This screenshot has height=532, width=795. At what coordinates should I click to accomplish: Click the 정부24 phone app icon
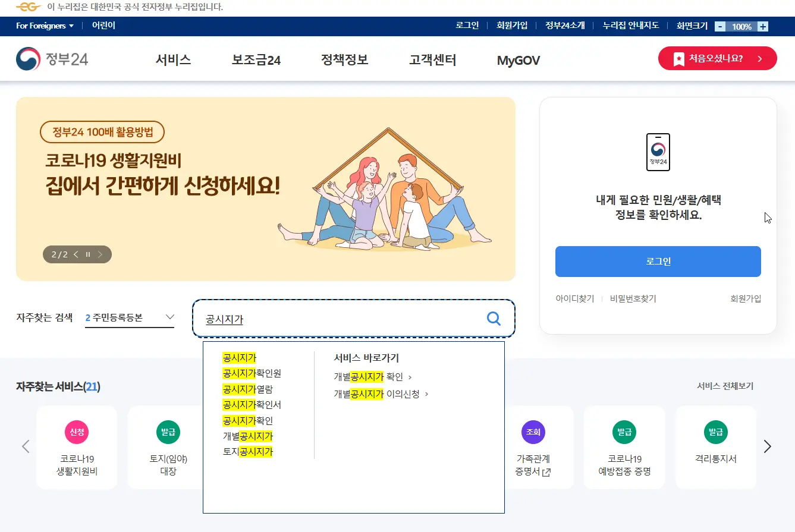point(658,152)
